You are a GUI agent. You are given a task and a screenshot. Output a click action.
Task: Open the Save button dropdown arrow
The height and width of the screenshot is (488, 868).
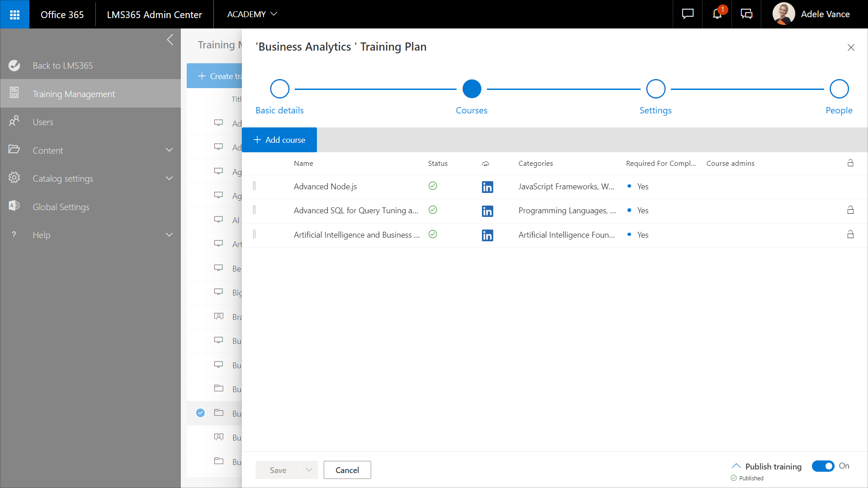309,470
